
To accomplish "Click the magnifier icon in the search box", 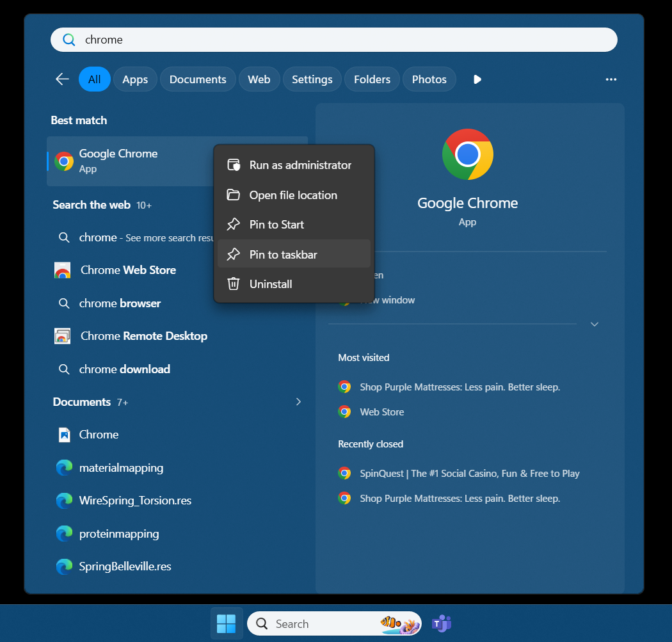I will (68, 40).
